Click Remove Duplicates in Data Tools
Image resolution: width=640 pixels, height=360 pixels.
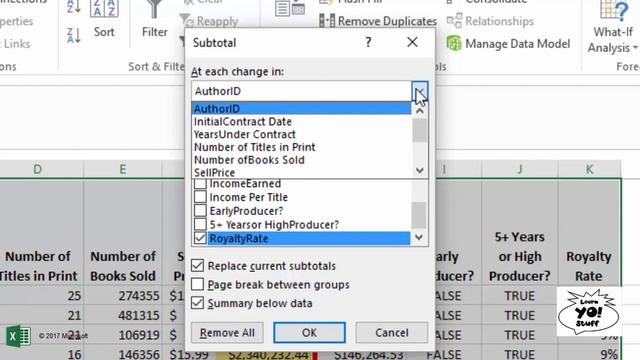tap(378, 21)
